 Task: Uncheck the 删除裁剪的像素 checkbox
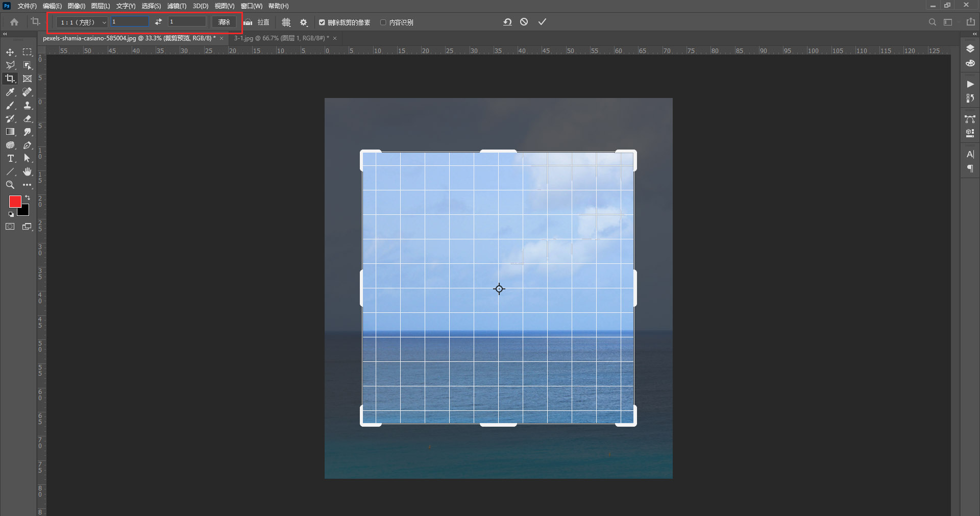[322, 22]
